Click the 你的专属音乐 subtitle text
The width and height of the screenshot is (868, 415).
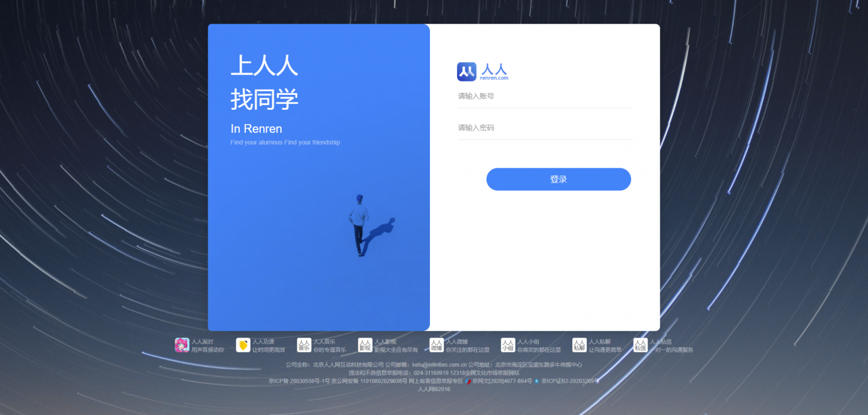329,350
